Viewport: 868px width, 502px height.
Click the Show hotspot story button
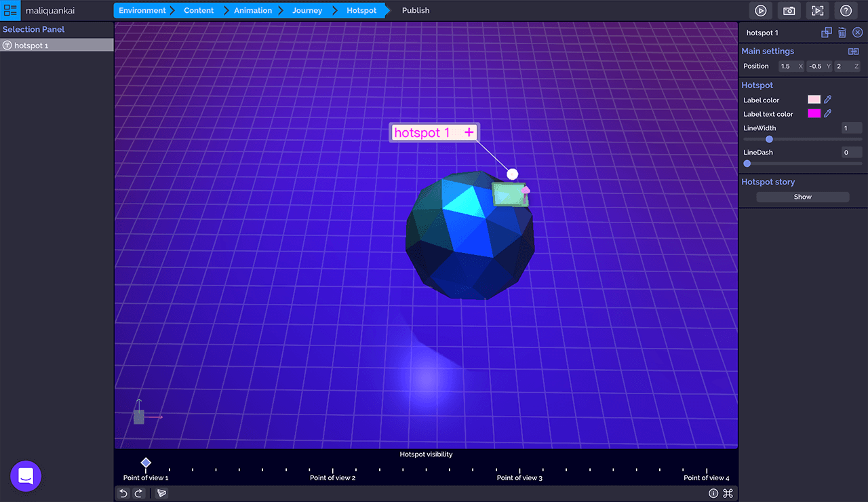pos(802,197)
